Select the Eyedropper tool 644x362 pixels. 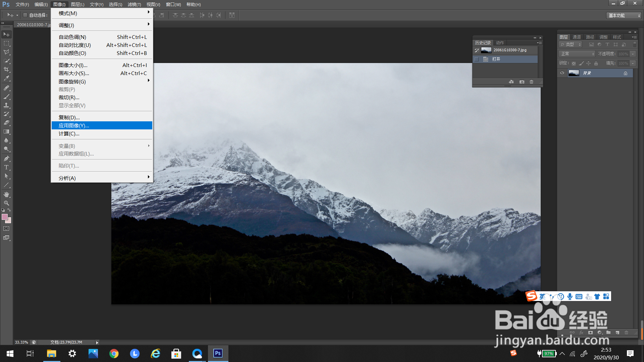[x=6, y=78]
